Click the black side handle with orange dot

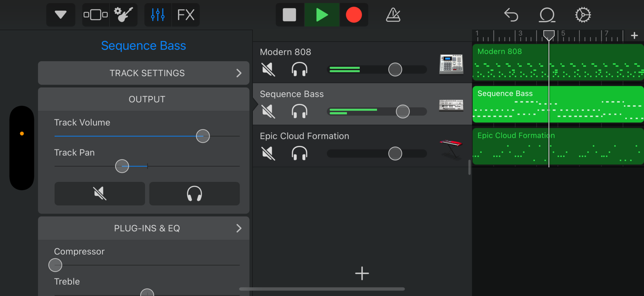pos(22,148)
